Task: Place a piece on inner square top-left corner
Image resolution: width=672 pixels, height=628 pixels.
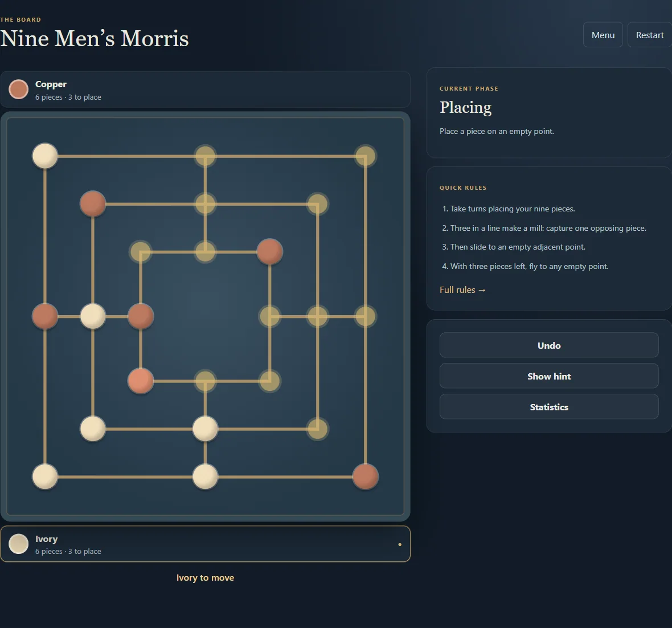Action: click(x=141, y=252)
